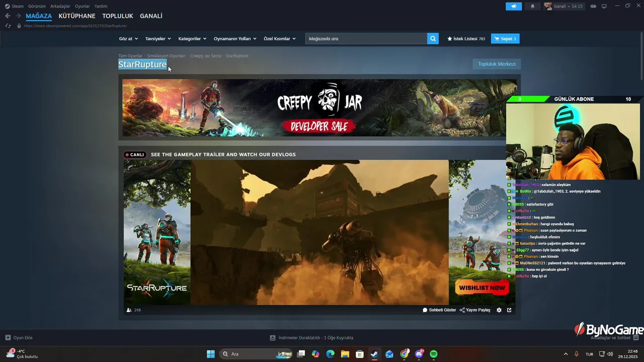This screenshot has height=362, width=644.
Task: Click taskbar search box Ara
Action: tap(257, 354)
